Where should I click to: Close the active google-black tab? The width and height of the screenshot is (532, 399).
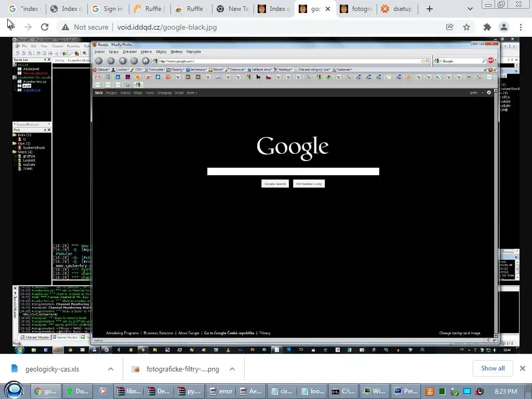point(328,9)
